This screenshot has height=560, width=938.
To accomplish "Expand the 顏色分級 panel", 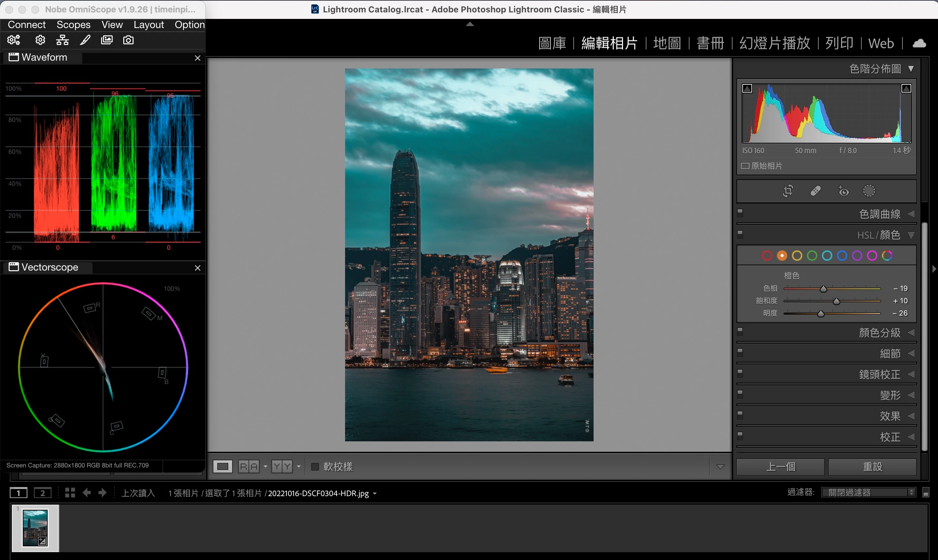I will (x=880, y=332).
